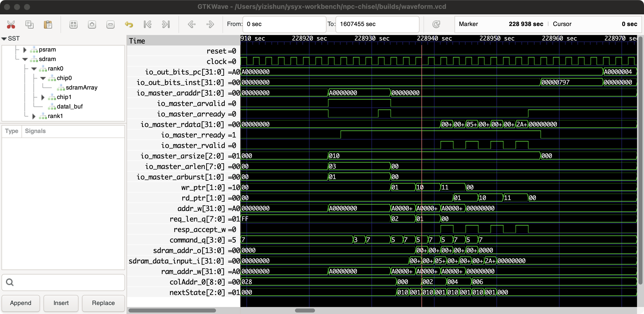
Task: Select colAddr_0[8:0] signal
Action: coord(183,282)
